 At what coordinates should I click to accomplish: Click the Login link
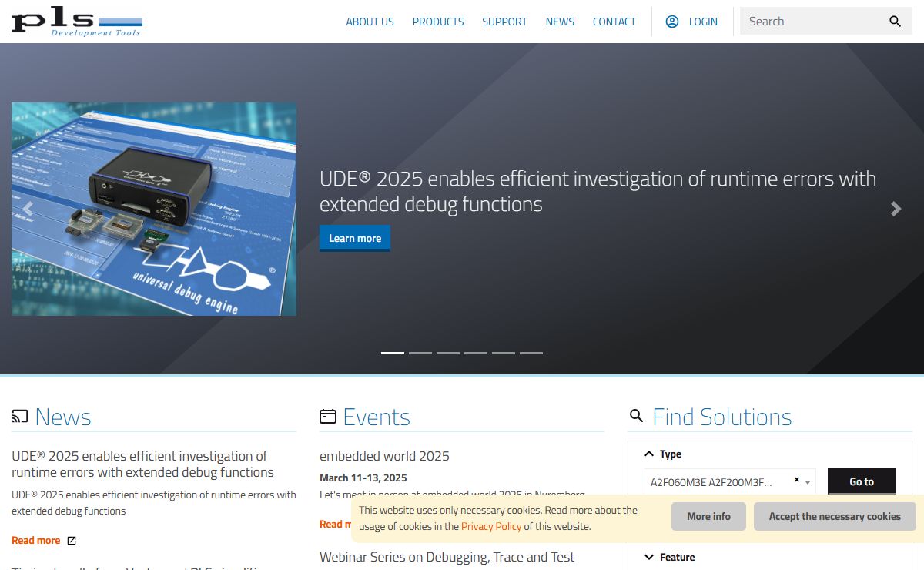pos(703,22)
